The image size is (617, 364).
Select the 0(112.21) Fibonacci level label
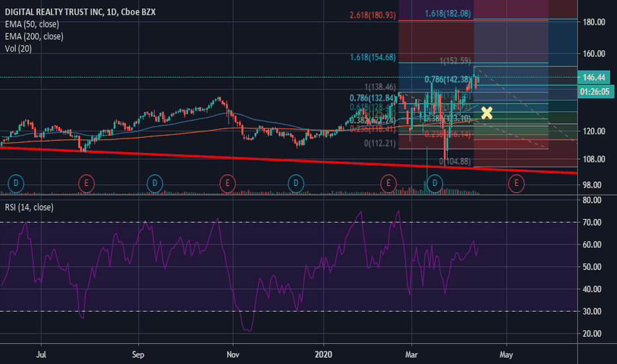[380, 143]
